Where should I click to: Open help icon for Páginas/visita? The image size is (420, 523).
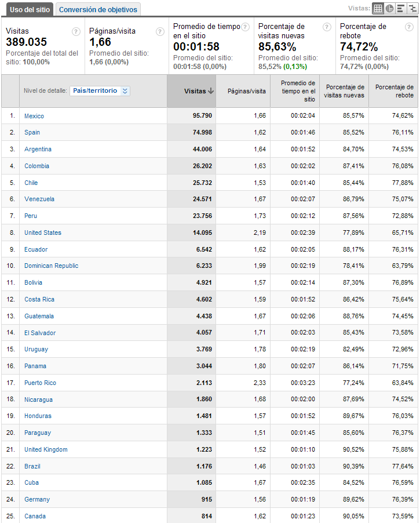(160, 32)
